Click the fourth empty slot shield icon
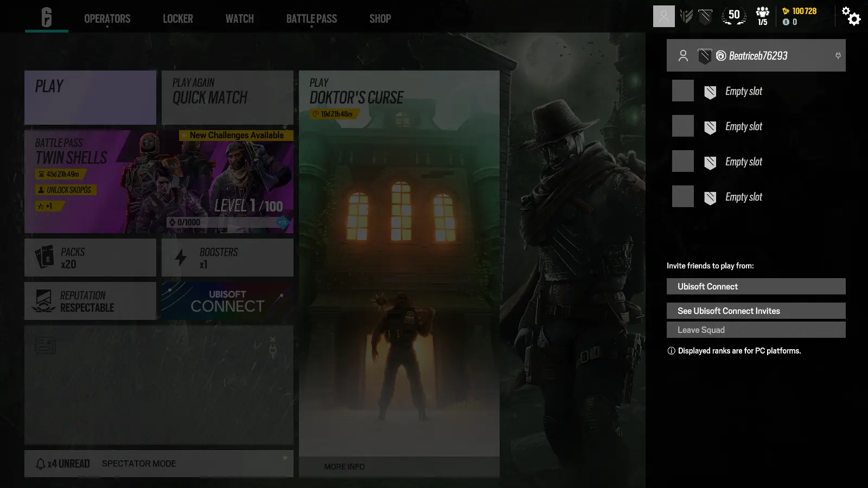The height and width of the screenshot is (488, 868). (710, 198)
